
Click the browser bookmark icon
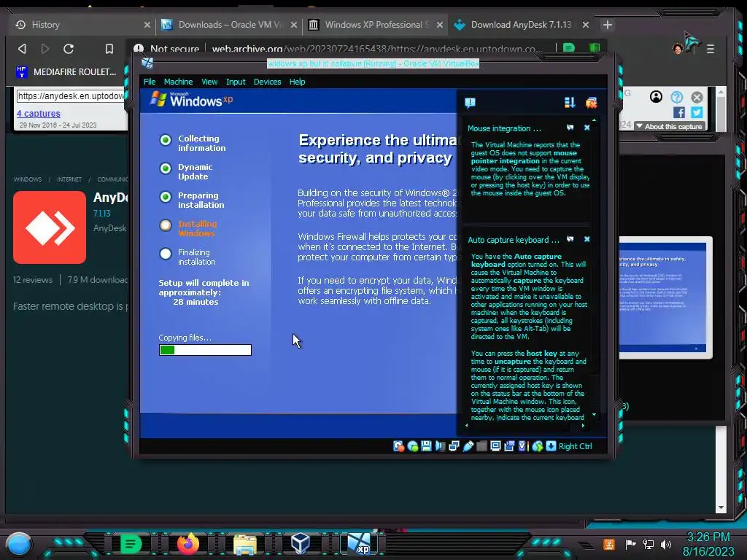coord(109,49)
